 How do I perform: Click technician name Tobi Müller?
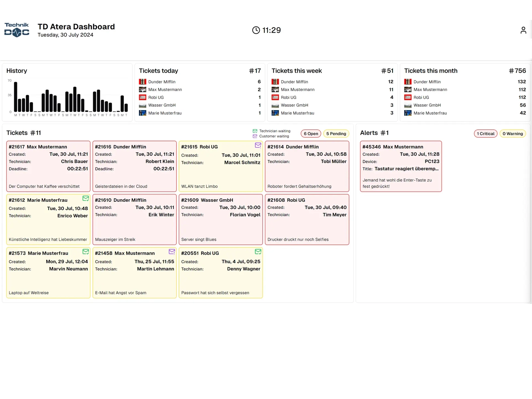[x=333, y=162]
